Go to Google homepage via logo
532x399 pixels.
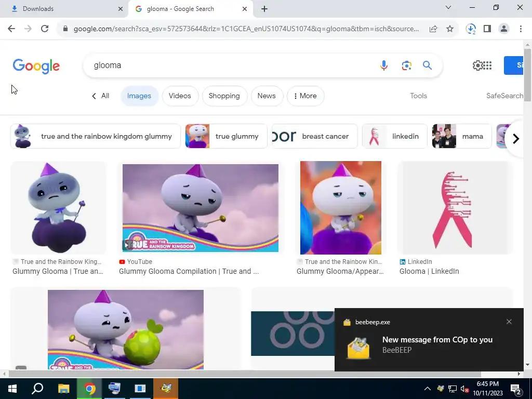click(x=36, y=66)
